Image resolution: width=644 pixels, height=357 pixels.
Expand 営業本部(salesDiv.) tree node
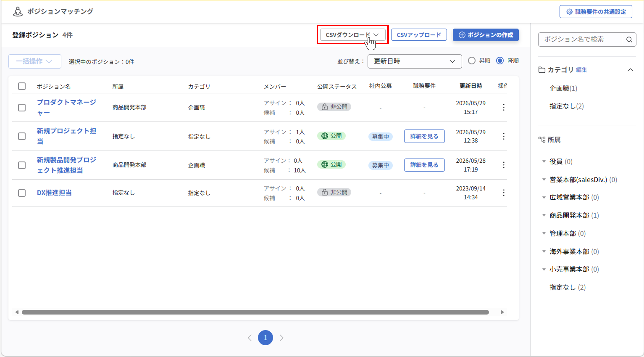[x=544, y=179]
